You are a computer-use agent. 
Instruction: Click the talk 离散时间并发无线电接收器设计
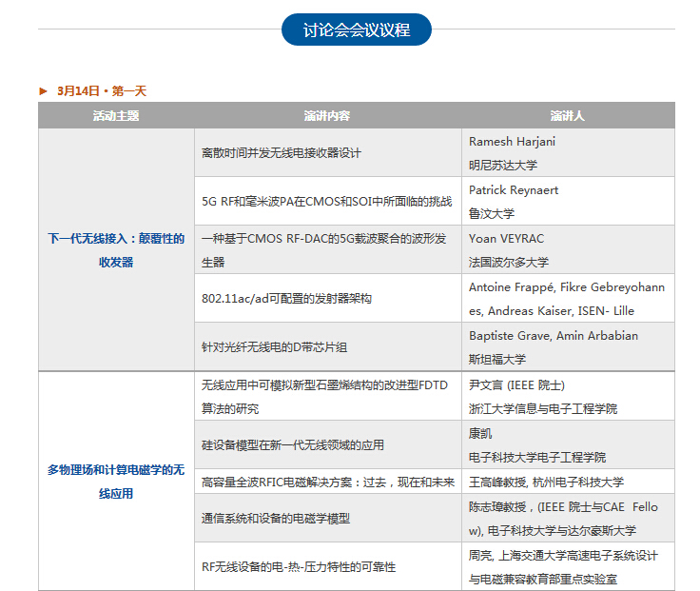click(282, 152)
